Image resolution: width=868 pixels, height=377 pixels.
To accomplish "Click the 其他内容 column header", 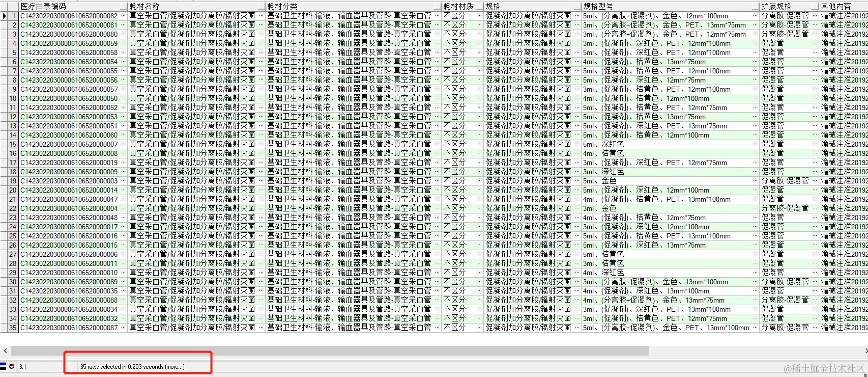I will coord(844,6).
